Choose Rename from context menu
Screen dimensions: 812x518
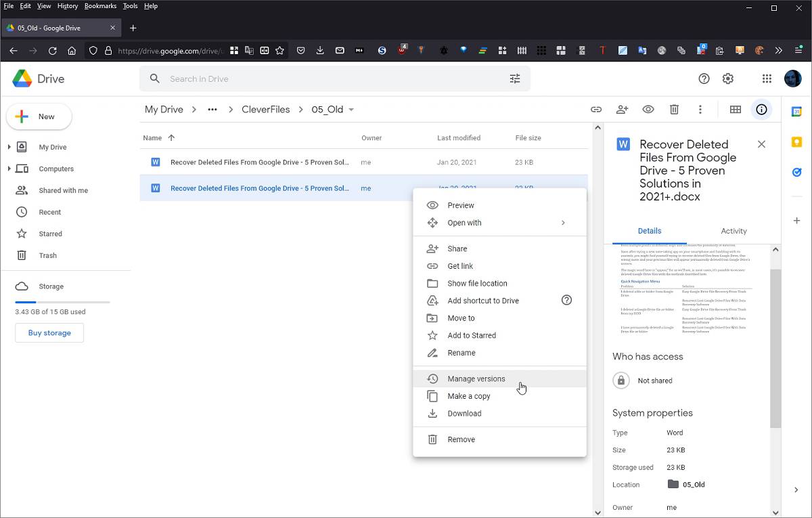click(499, 353)
